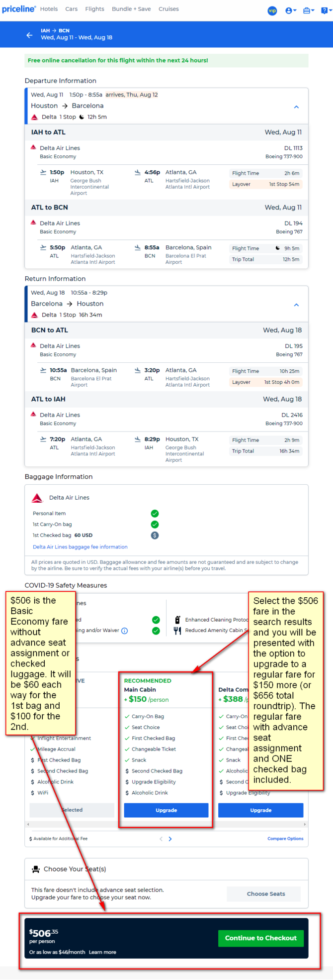
Task: Open the help question mark icon
Action: (326, 10)
